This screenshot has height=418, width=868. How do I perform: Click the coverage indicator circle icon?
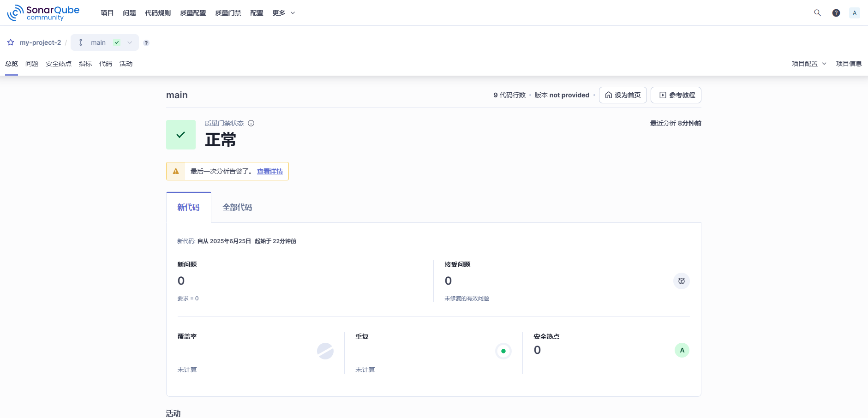[325, 351]
